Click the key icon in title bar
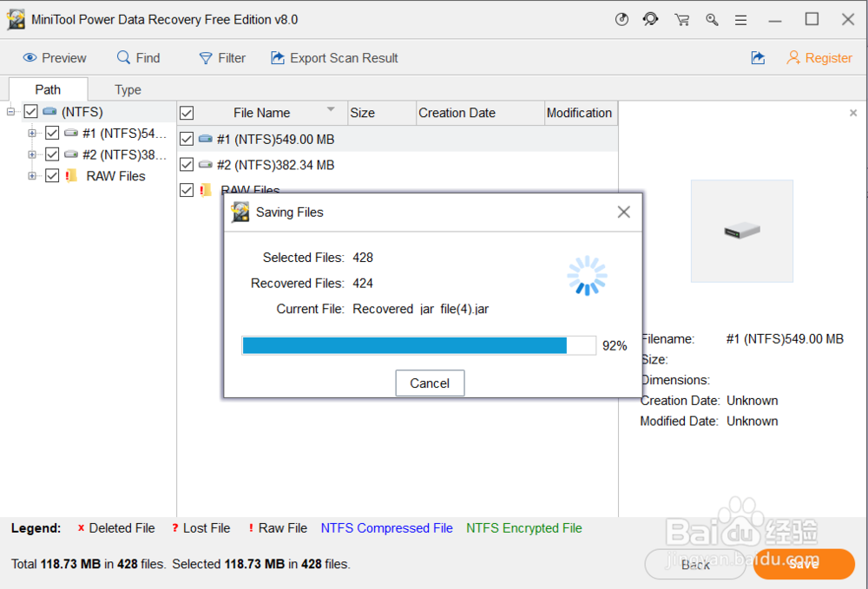This screenshot has height=589, width=868. (712, 20)
